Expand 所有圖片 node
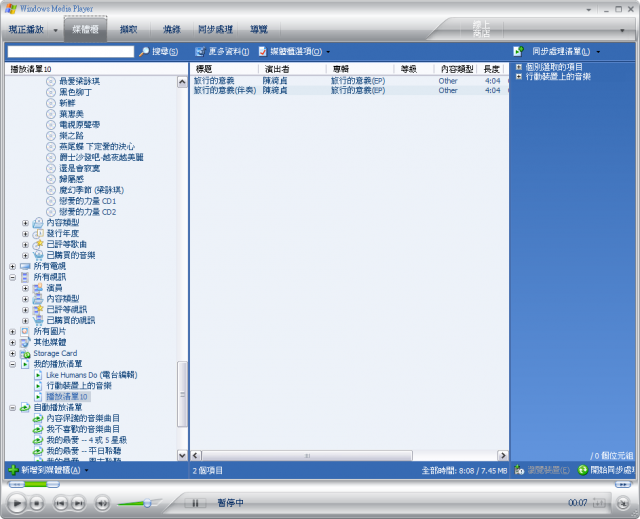Image resolution: width=640 pixels, height=519 pixels. (x=12, y=332)
